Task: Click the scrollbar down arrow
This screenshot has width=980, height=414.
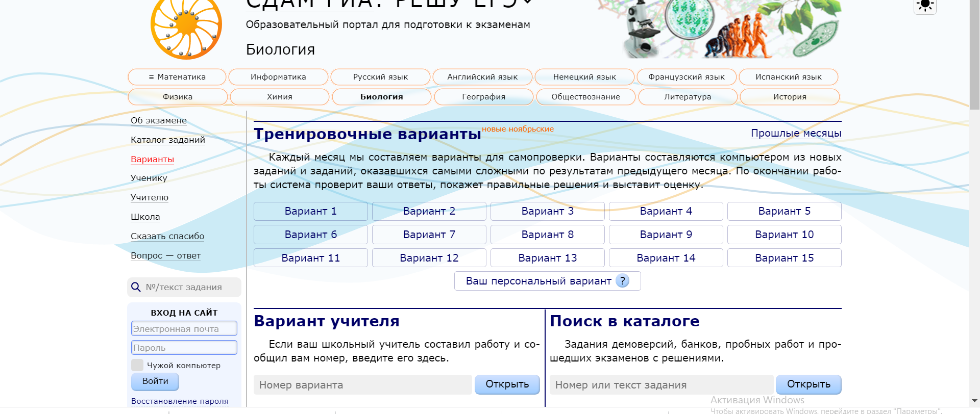Action: 974,401
